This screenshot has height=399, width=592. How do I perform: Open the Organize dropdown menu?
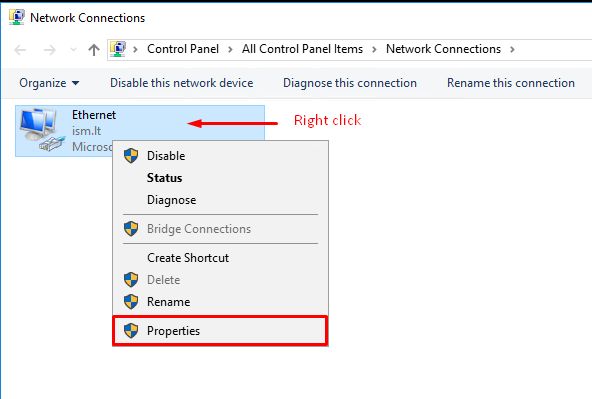49,83
